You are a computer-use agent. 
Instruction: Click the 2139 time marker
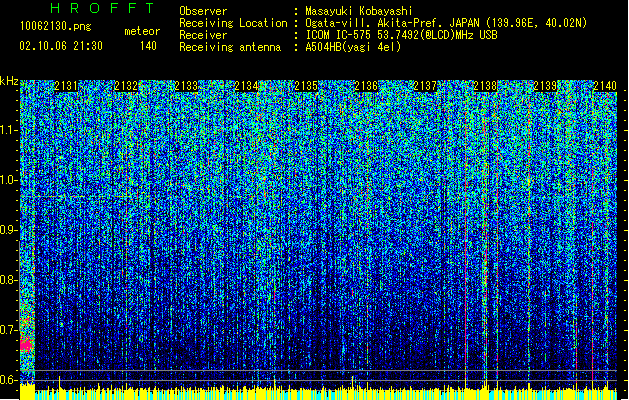545,86
